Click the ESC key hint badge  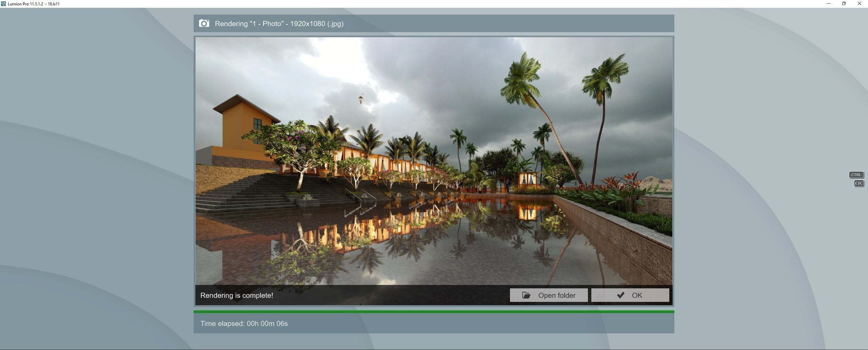[859, 183]
